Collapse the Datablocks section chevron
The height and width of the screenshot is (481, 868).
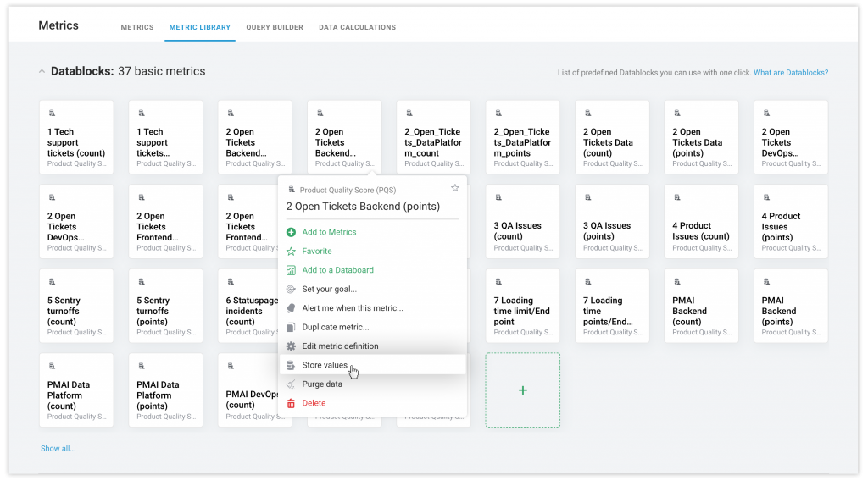(x=42, y=72)
